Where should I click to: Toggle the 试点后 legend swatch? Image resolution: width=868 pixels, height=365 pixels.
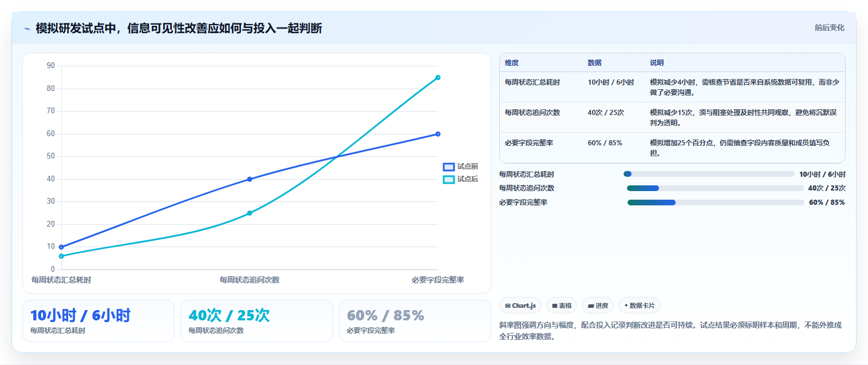click(449, 179)
